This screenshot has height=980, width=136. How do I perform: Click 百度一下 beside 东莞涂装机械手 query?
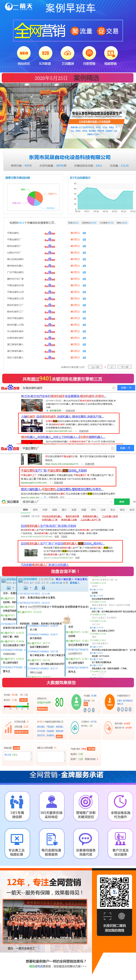(126, 388)
